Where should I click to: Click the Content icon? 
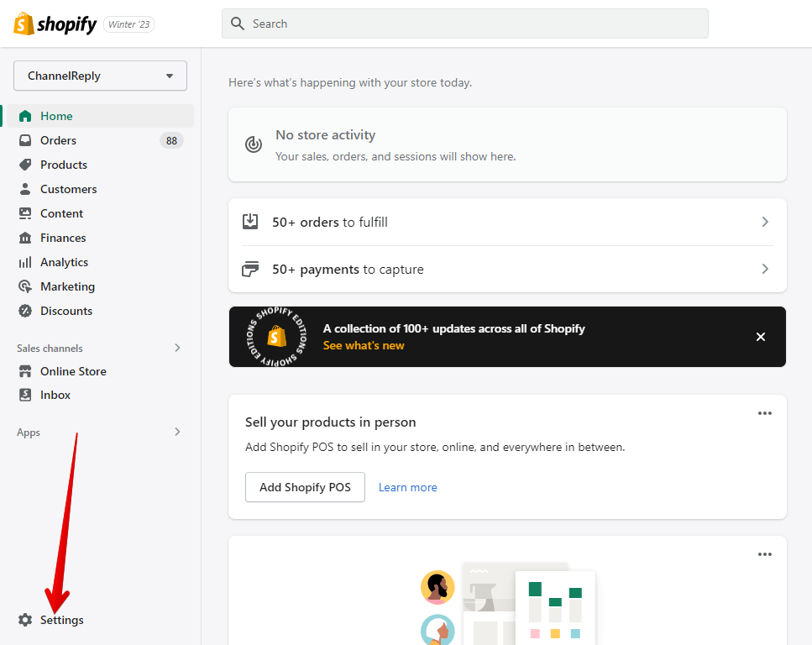tap(25, 213)
